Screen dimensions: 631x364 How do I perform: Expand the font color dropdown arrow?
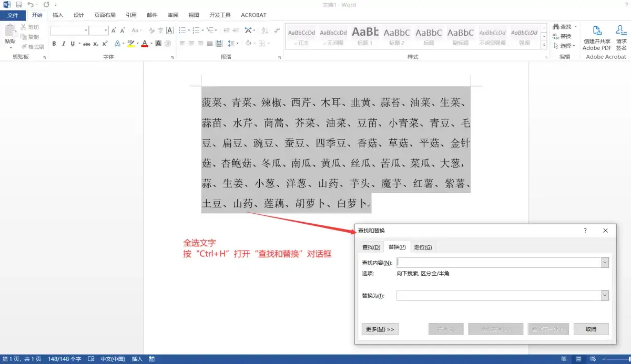click(151, 44)
